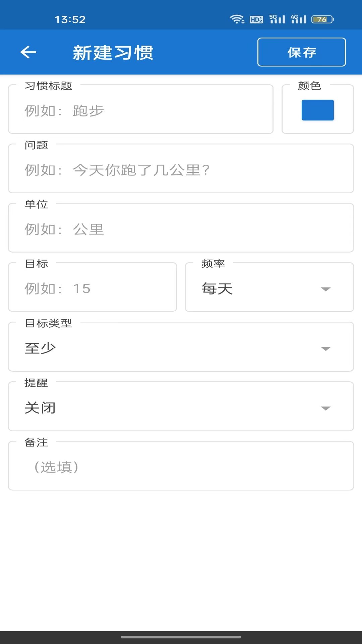This screenshot has height=644, width=362.
Task: Tap the 13:52 clock in status bar
Action: coord(70,19)
